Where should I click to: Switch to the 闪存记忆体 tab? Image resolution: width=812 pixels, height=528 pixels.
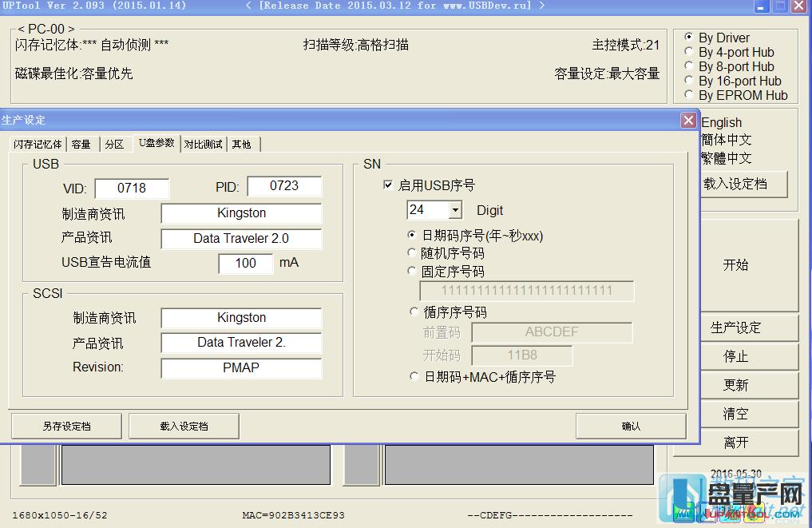coord(38,145)
